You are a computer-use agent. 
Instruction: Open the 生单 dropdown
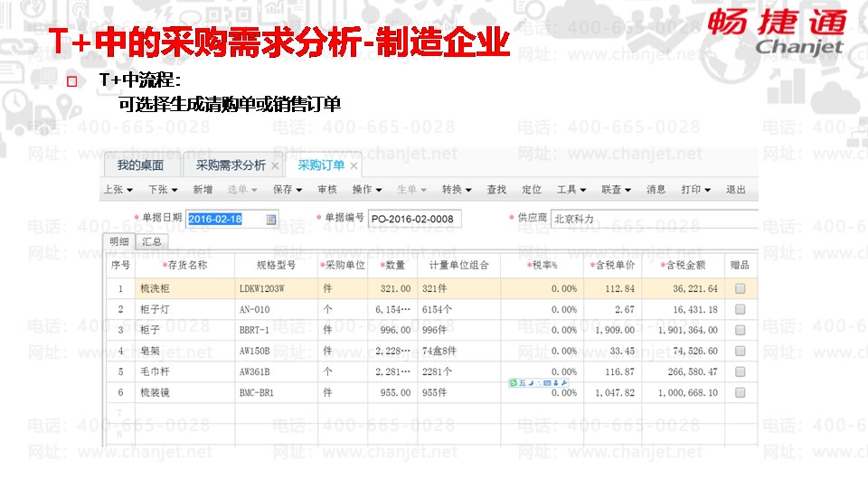click(412, 190)
